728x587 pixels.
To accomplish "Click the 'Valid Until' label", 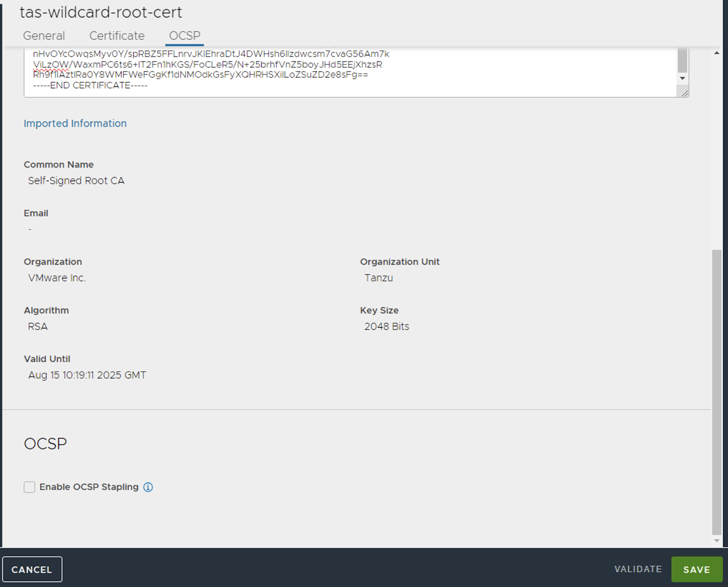I will (x=47, y=359).
